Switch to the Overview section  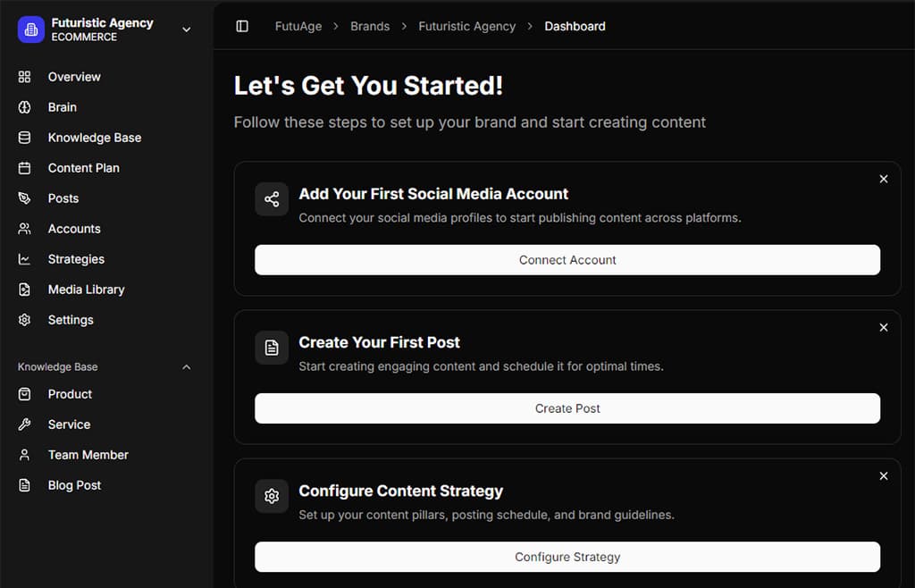[x=74, y=77]
